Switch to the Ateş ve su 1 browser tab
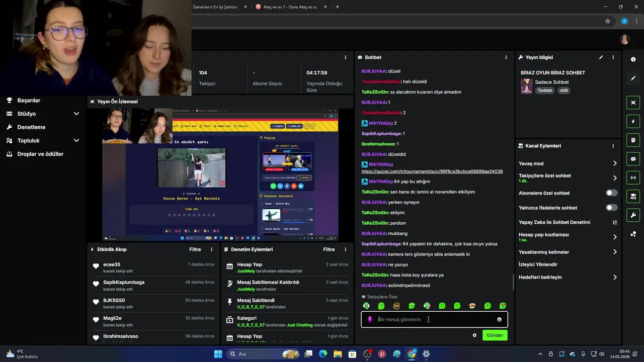 click(x=291, y=7)
